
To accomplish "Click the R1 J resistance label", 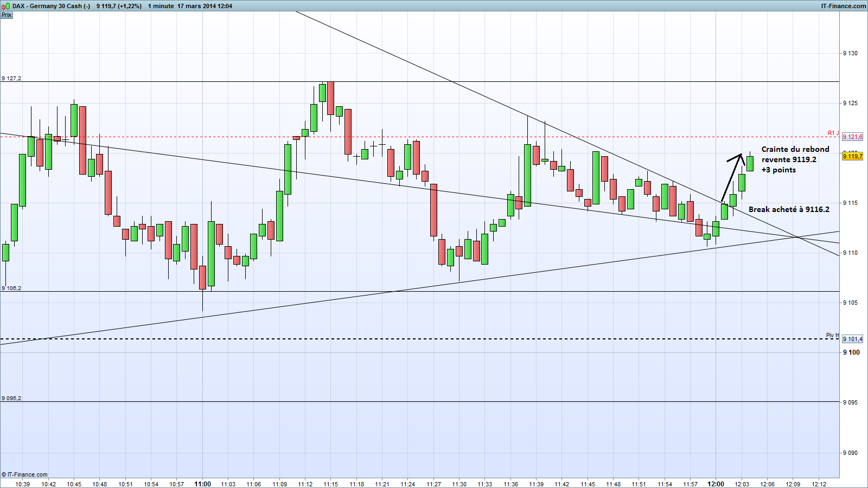I will pyautogui.click(x=833, y=133).
